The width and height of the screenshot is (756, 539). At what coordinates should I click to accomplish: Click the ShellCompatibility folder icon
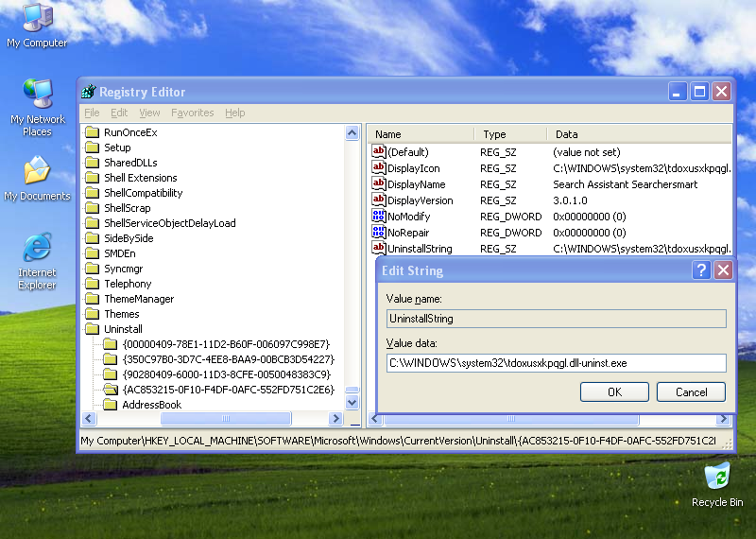[x=92, y=193]
